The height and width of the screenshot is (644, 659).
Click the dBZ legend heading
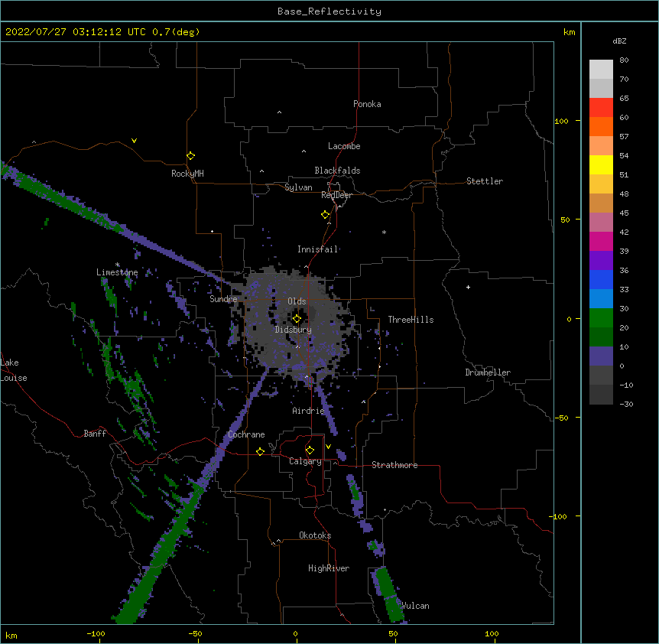click(x=619, y=41)
